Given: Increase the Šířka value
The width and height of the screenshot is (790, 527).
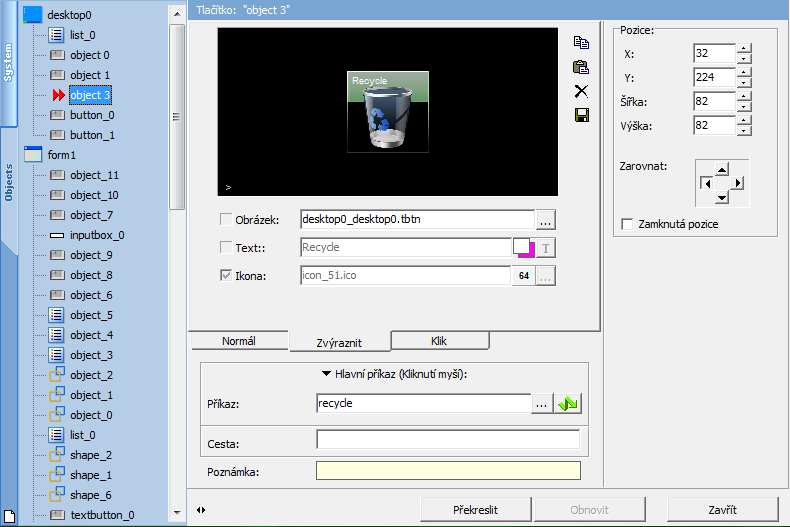Looking at the screenshot, I should [x=744, y=96].
